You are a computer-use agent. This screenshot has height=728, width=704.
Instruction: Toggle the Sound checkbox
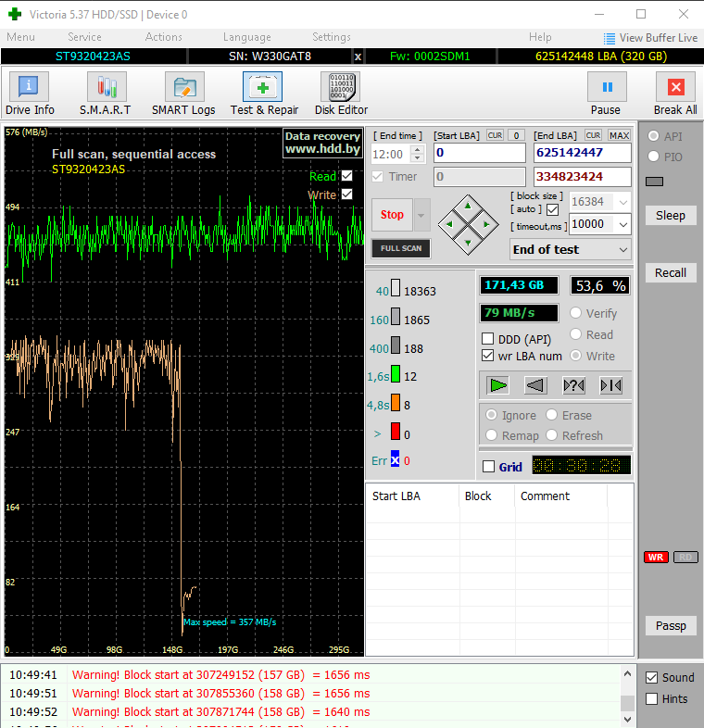[x=652, y=678]
